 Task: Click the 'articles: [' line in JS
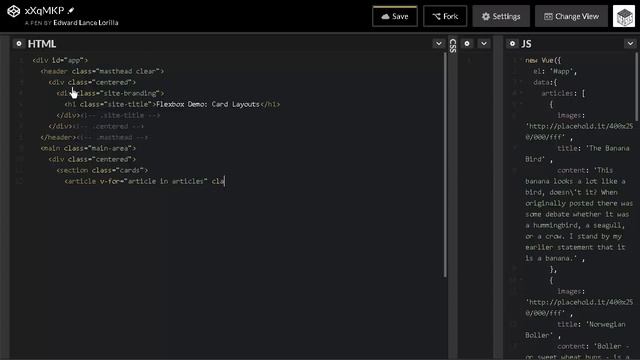coord(563,93)
